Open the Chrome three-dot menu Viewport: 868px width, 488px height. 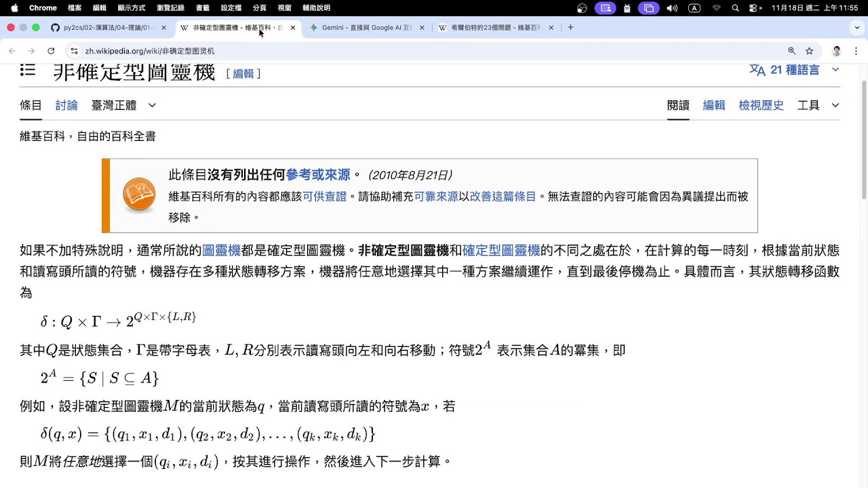856,51
